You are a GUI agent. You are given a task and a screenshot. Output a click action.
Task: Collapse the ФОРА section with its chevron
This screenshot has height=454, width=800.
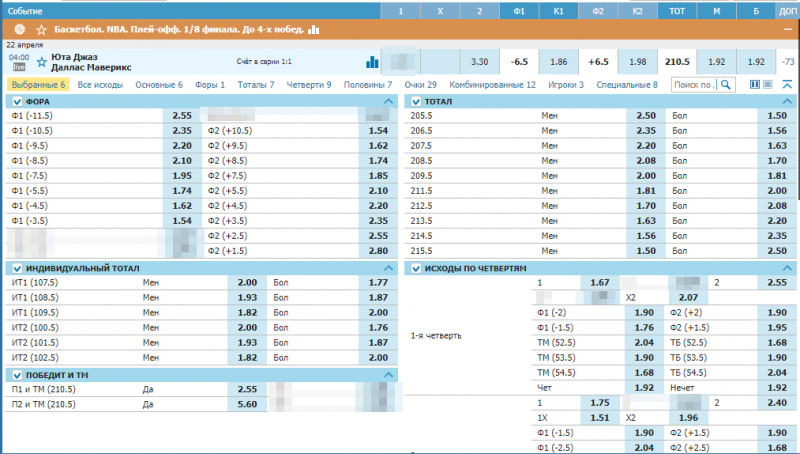(x=388, y=102)
